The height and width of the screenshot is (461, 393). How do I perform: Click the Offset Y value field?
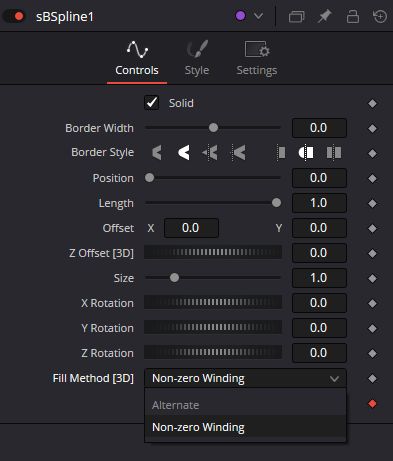[319, 228]
